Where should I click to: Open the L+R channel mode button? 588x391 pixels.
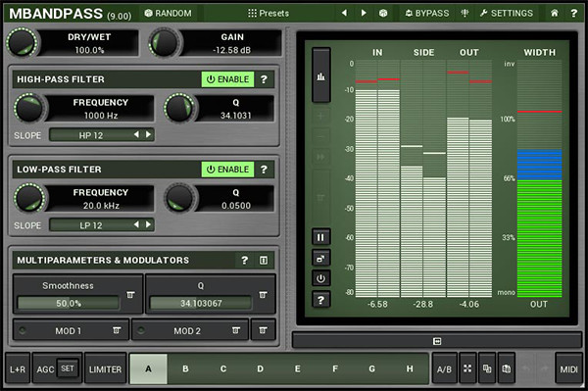pyautogui.click(x=18, y=368)
